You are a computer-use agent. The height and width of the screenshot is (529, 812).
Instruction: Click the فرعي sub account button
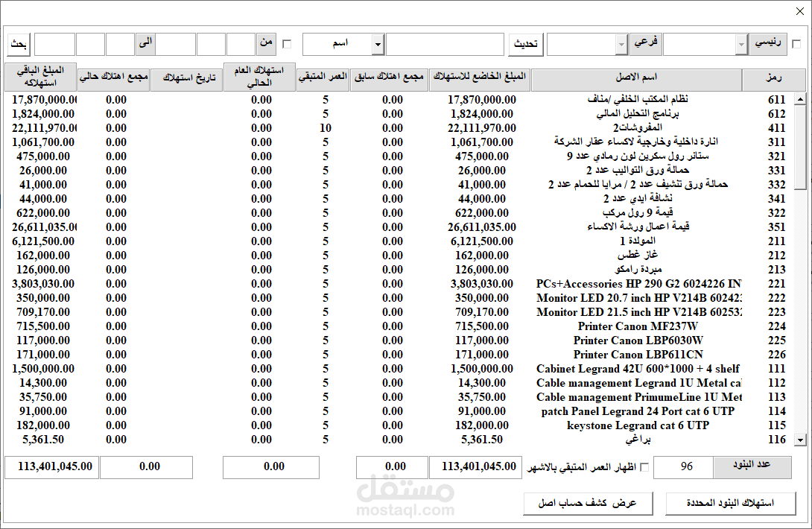click(646, 43)
